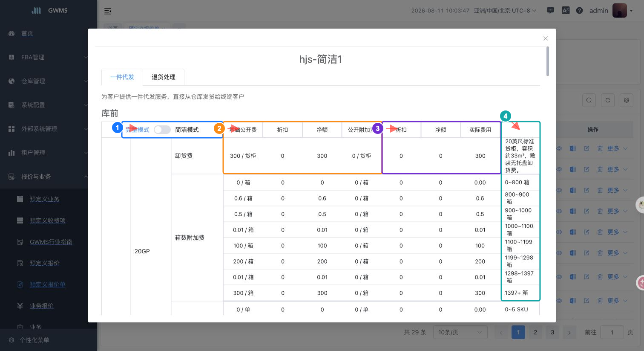Click the gear icon beside 个性化菜单
This screenshot has height=351, width=644.
[x=11, y=340]
